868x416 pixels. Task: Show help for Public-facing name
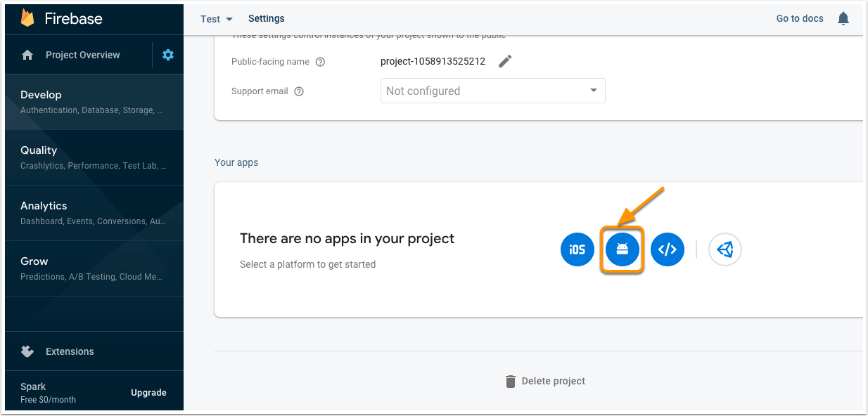pyautogui.click(x=320, y=62)
